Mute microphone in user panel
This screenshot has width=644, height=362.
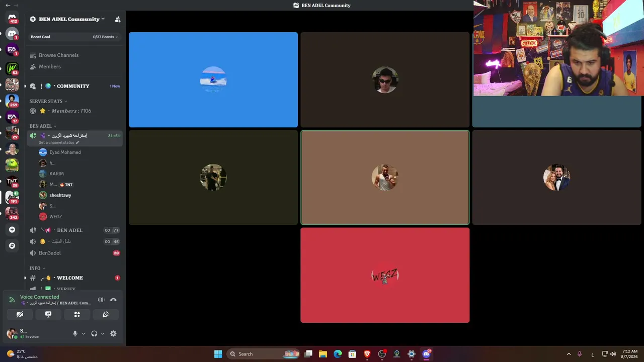pyautogui.click(x=75, y=333)
